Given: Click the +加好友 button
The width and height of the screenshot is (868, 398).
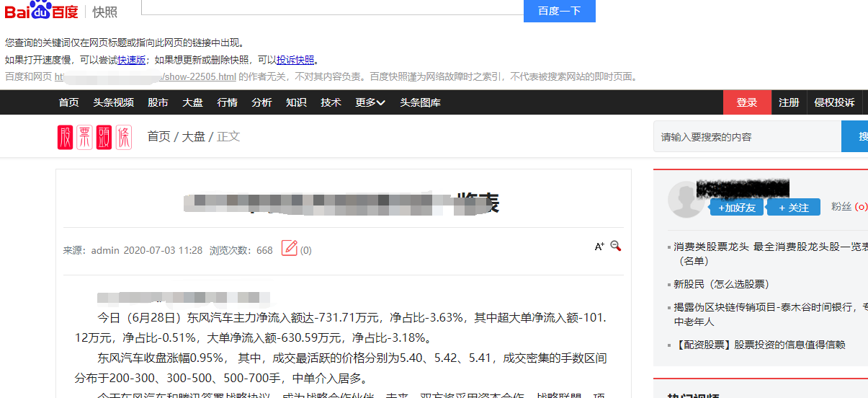Looking at the screenshot, I should click(x=736, y=208).
